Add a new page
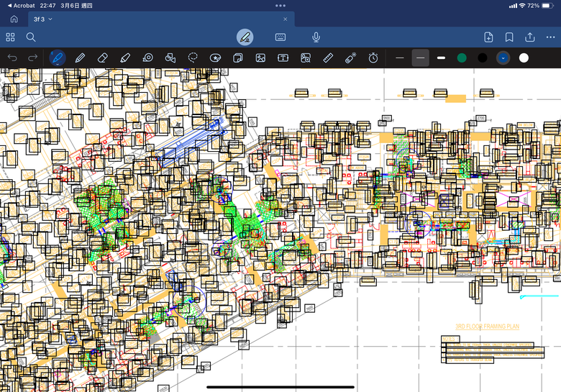 click(x=488, y=37)
